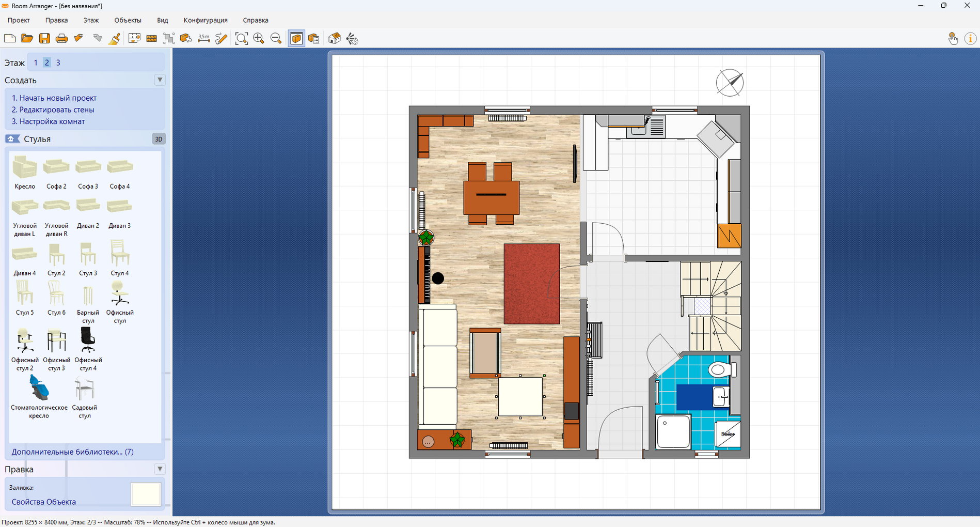Screen dimensions: 980x527
Task: Open the brick wall editing tool
Action: pos(151,38)
